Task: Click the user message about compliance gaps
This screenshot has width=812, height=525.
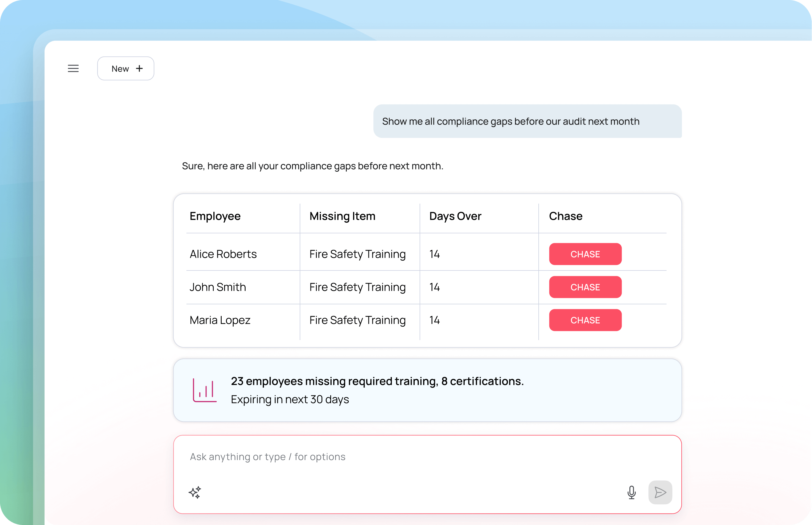Action: 510,121
